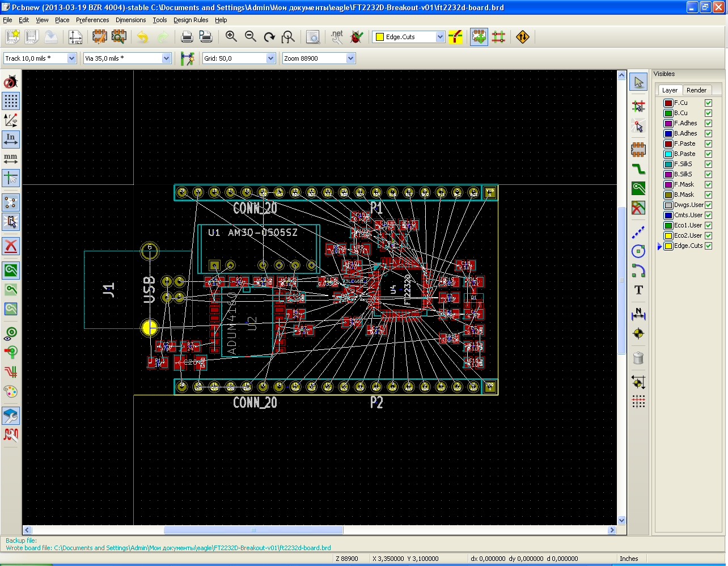
Task: Toggle F.SilkS layer visibility checkbox
Action: coord(708,164)
